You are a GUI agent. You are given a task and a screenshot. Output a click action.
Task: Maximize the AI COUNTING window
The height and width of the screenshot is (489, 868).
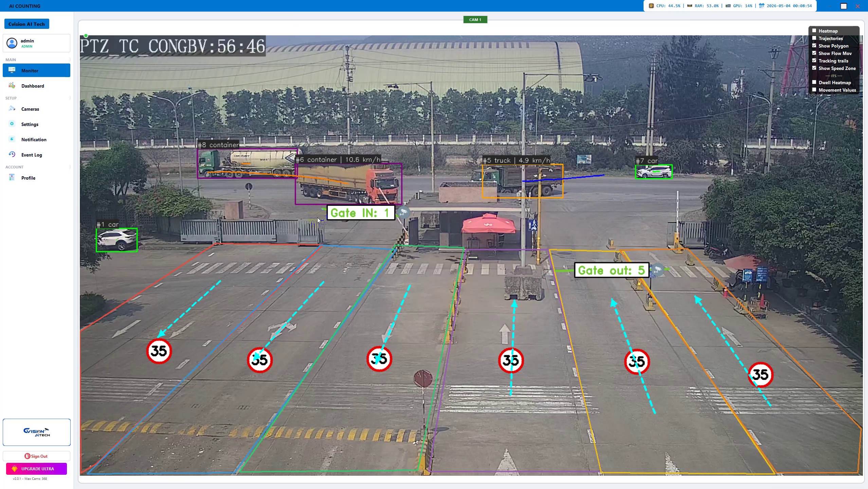coord(844,6)
